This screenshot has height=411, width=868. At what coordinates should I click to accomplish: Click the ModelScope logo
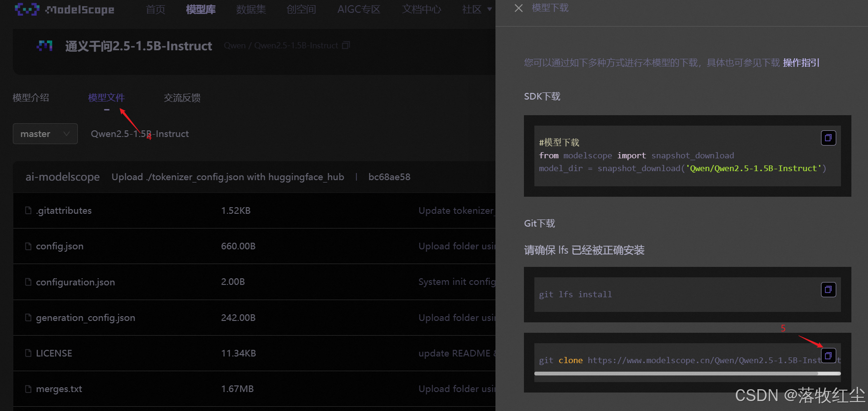click(x=65, y=9)
